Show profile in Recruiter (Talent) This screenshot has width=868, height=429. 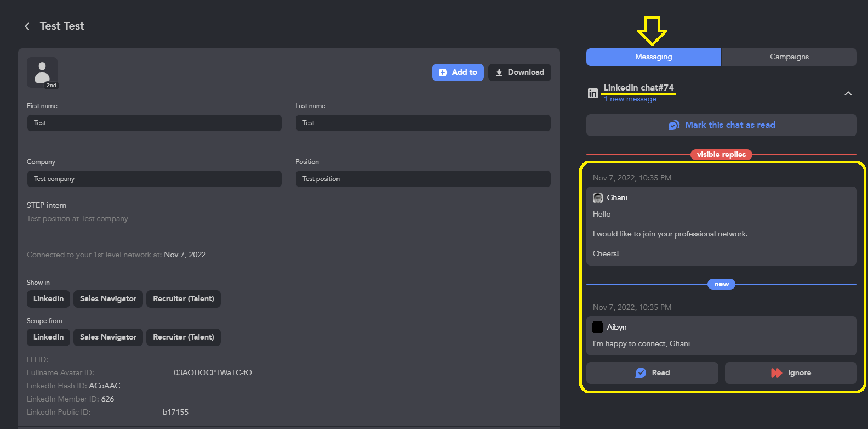[184, 299]
